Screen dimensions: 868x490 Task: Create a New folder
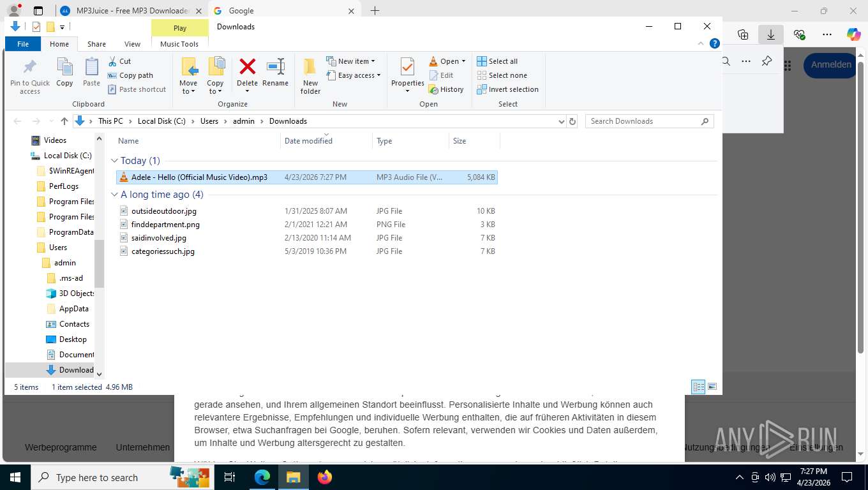coord(310,76)
